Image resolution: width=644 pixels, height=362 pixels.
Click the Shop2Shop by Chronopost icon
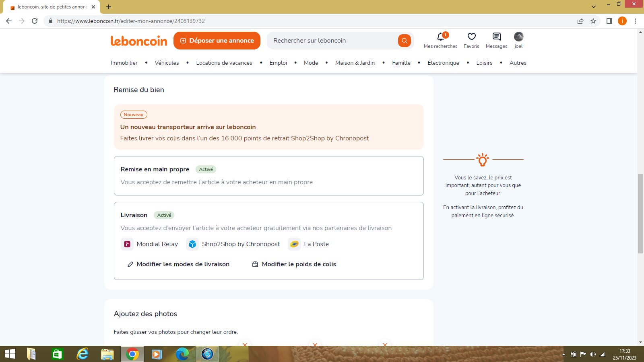(192, 244)
